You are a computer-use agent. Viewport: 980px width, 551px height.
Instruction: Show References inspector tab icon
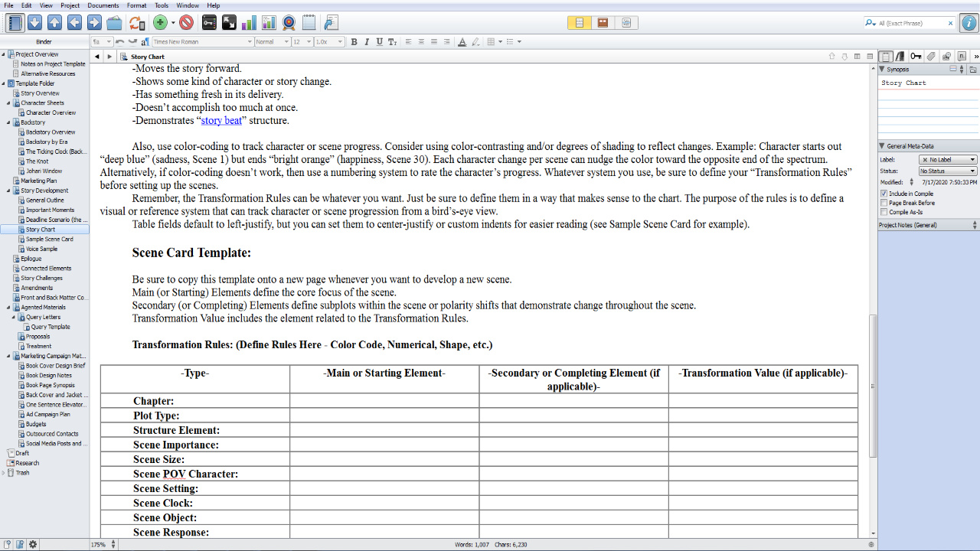pyautogui.click(x=900, y=57)
